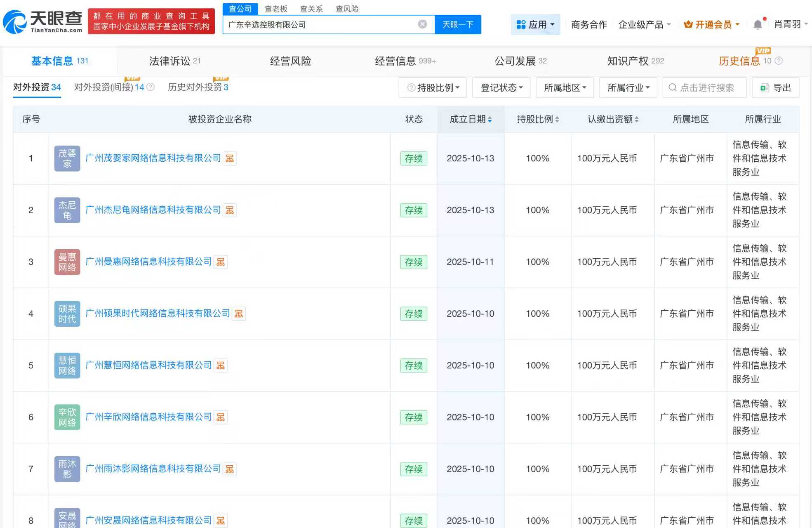Open 企业图谱 icon beside 广州辛欣网络公司
The image size is (812, 528).
tap(221, 417)
